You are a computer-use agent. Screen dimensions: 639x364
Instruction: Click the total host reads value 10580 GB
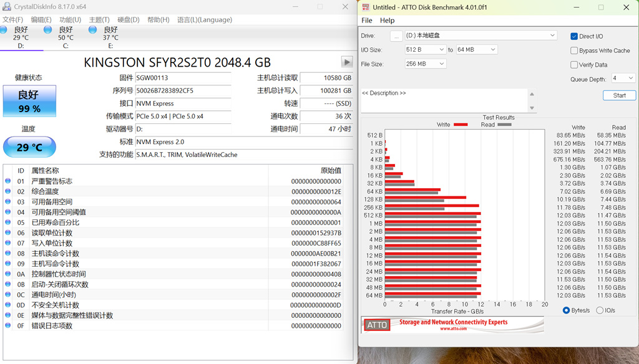[x=326, y=78]
